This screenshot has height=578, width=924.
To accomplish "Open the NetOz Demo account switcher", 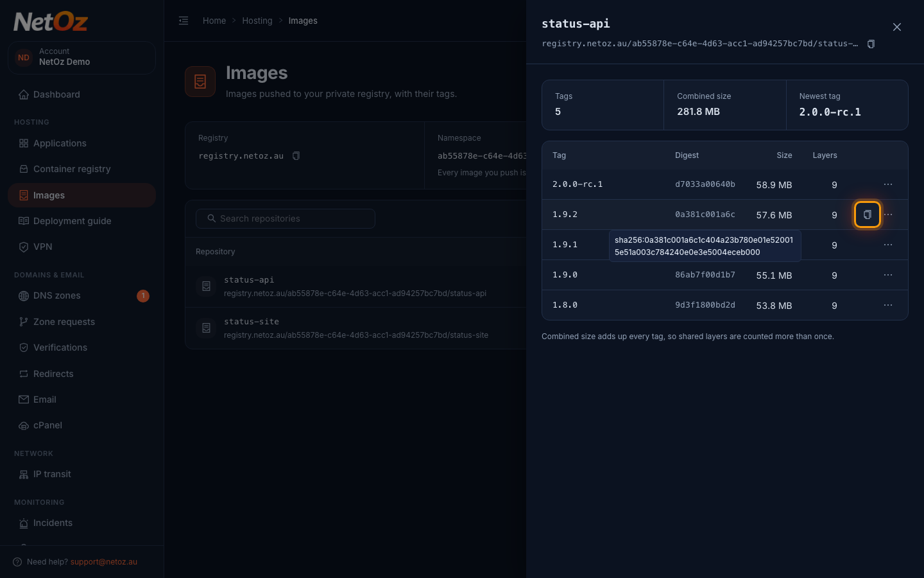I will [x=81, y=58].
